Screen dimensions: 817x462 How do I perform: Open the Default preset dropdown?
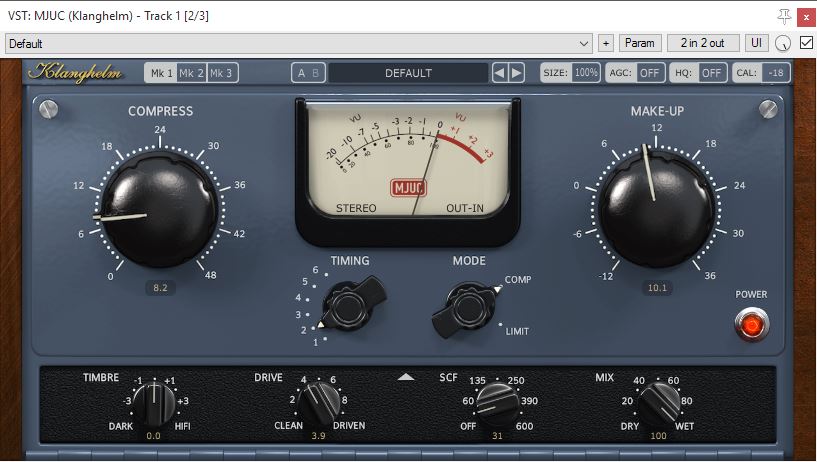click(299, 43)
